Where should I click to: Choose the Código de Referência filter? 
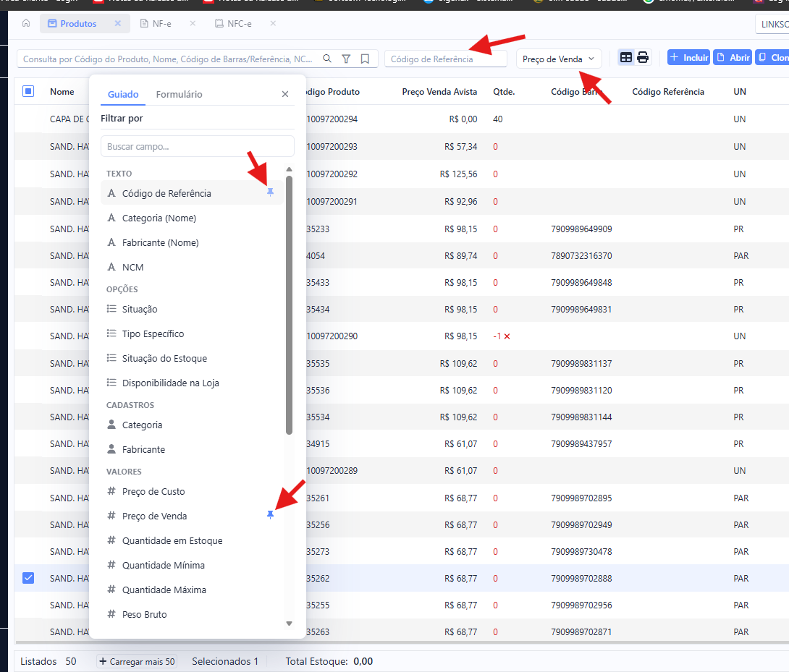[x=191, y=193]
